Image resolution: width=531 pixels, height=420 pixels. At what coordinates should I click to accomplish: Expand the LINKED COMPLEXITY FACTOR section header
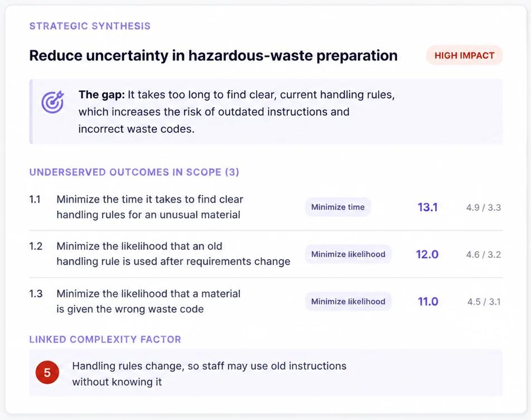pos(105,339)
